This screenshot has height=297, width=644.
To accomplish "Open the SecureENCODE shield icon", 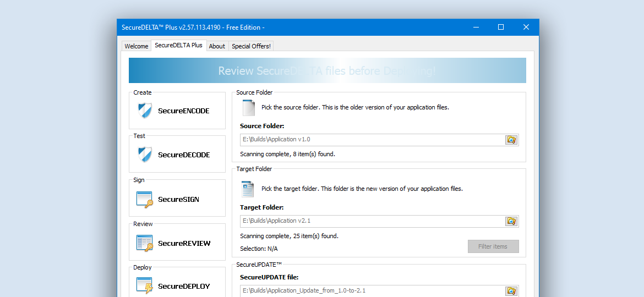I will pos(145,111).
